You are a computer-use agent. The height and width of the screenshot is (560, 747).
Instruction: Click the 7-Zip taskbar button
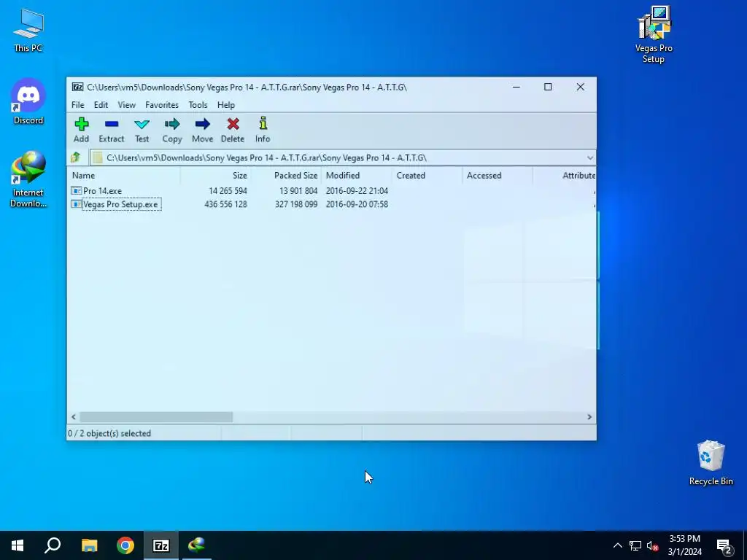click(x=161, y=545)
